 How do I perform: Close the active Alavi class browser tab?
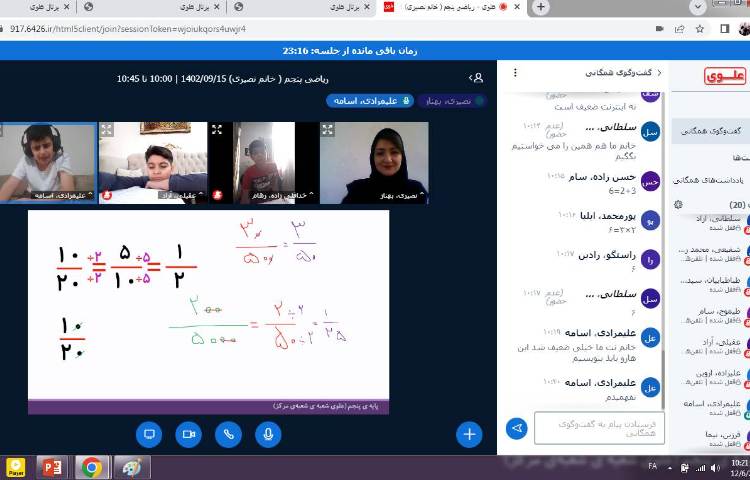pyautogui.click(x=517, y=7)
